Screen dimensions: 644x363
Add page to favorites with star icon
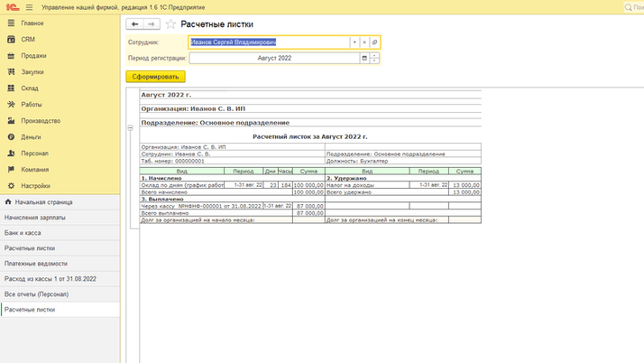click(x=170, y=24)
